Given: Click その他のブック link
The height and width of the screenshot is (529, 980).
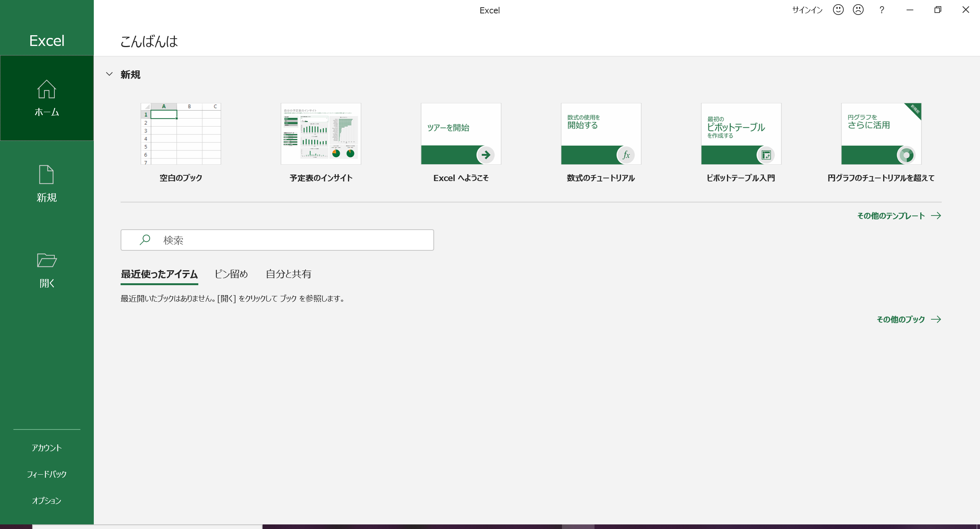Looking at the screenshot, I should [909, 319].
